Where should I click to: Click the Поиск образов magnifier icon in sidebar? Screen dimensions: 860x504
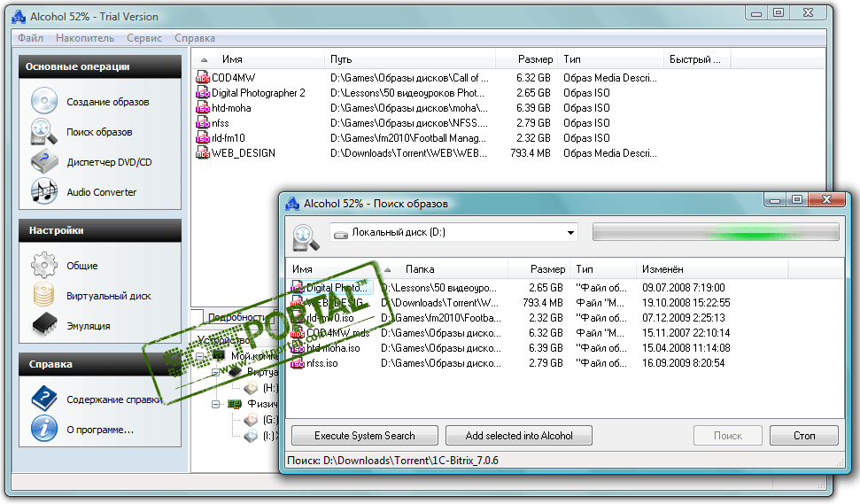point(44,132)
